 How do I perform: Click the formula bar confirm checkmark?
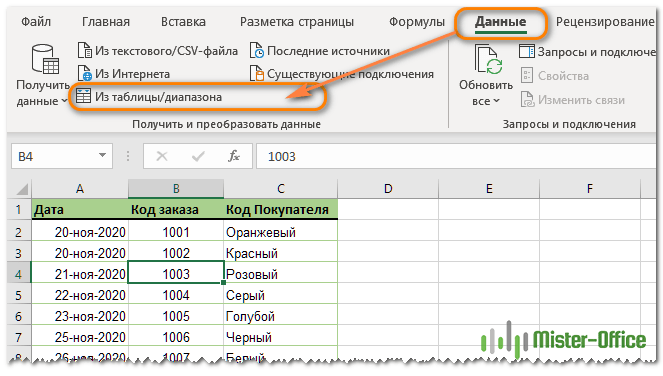click(x=198, y=156)
